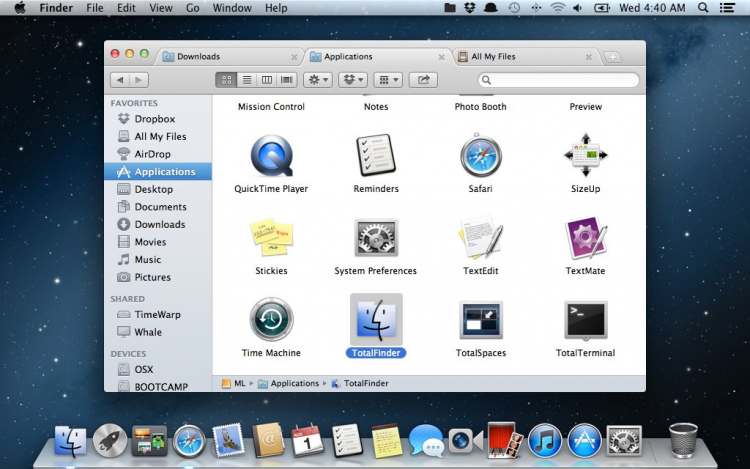Image resolution: width=750 pixels, height=469 pixels.
Task: Open the View menu
Action: coord(160,8)
